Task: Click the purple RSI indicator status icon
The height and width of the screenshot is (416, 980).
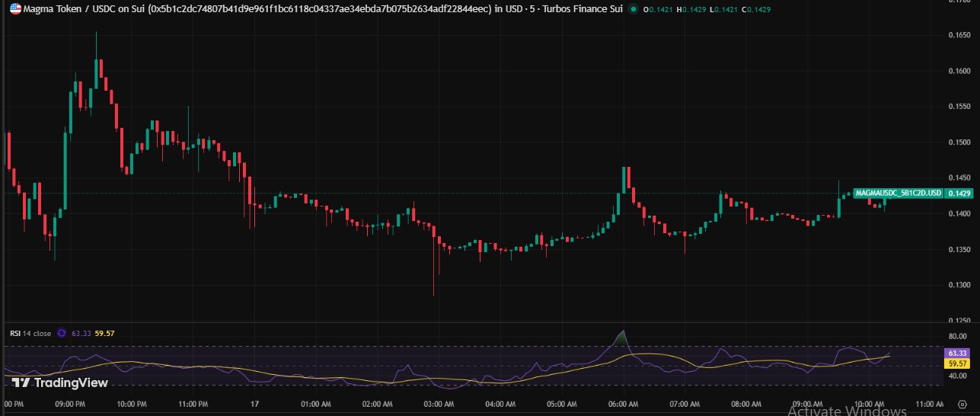Action: pyautogui.click(x=63, y=333)
